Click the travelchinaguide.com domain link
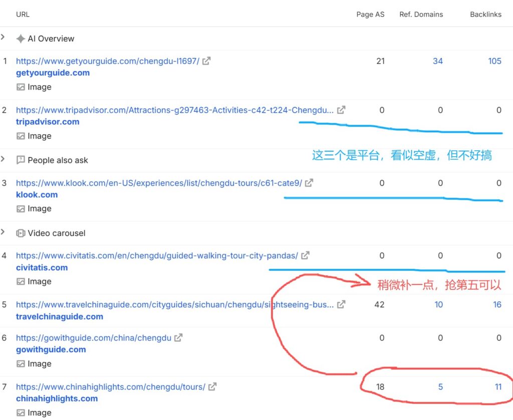Image resolution: width=513 pixels, height=420 pixels. [x=60, y=317]
